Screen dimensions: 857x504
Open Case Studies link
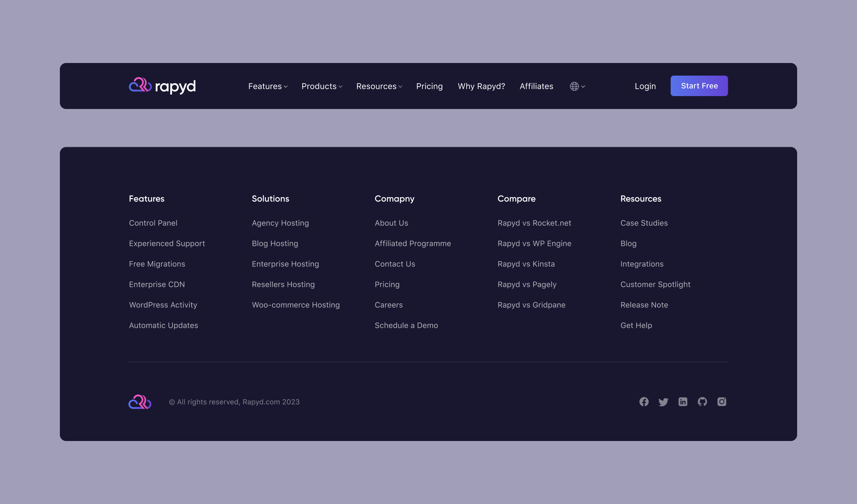pyautogui.click(x=644, y=223)
